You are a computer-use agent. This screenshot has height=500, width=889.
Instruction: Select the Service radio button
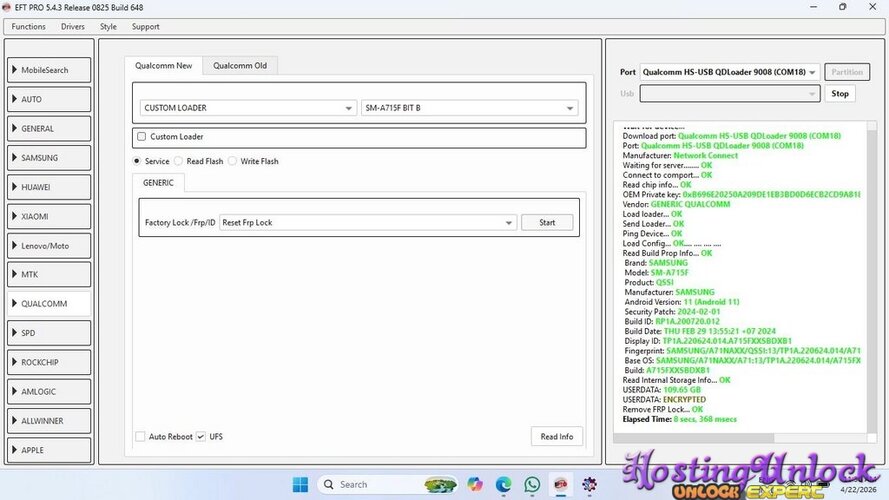(137, 161)
